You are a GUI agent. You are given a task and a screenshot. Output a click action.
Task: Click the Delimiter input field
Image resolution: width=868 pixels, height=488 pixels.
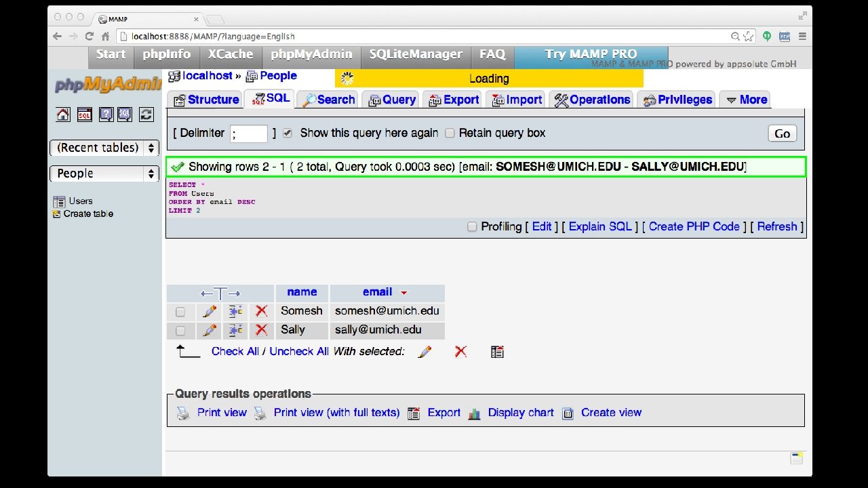coord(249,134)
